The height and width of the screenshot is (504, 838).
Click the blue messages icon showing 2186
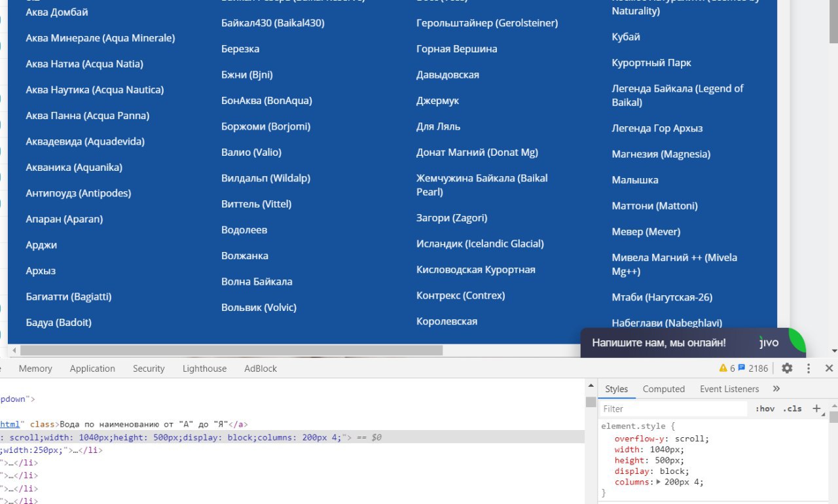[x=753, y=369]
